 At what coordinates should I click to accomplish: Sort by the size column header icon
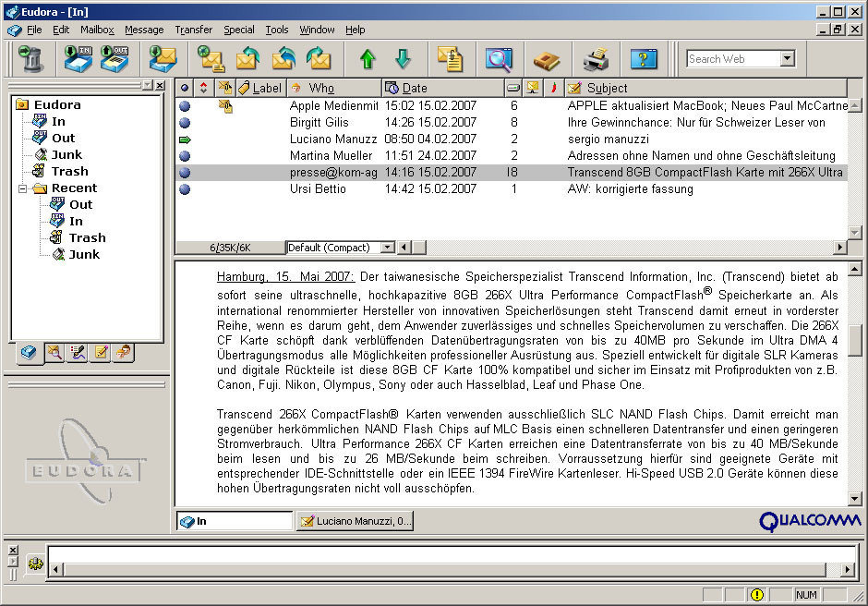(513, 88)
